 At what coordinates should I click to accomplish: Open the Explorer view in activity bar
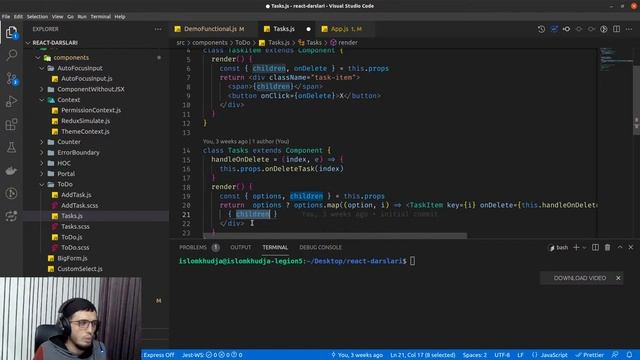pyautogui.click(x=11, y=33)
